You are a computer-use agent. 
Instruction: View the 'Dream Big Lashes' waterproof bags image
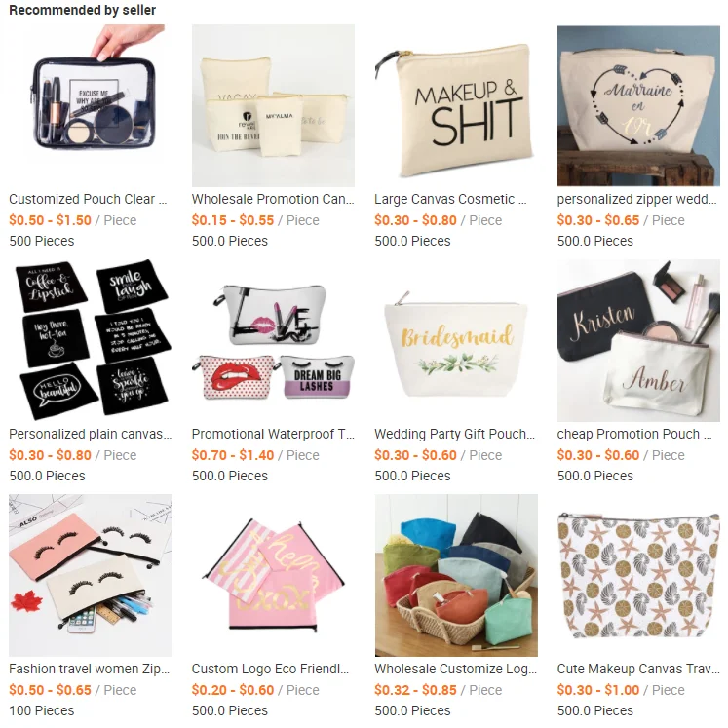[x=273, y=340]
